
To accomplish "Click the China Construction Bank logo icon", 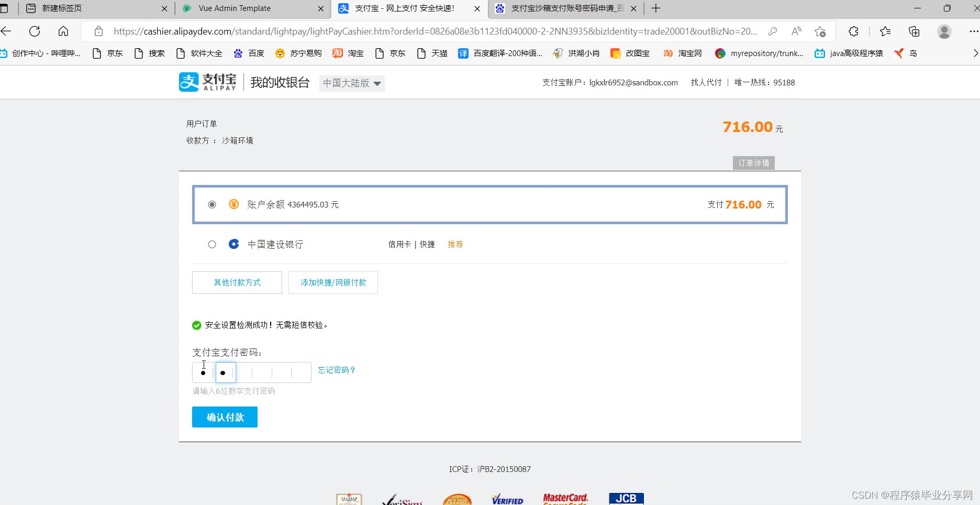I will [x=233, y=244].
